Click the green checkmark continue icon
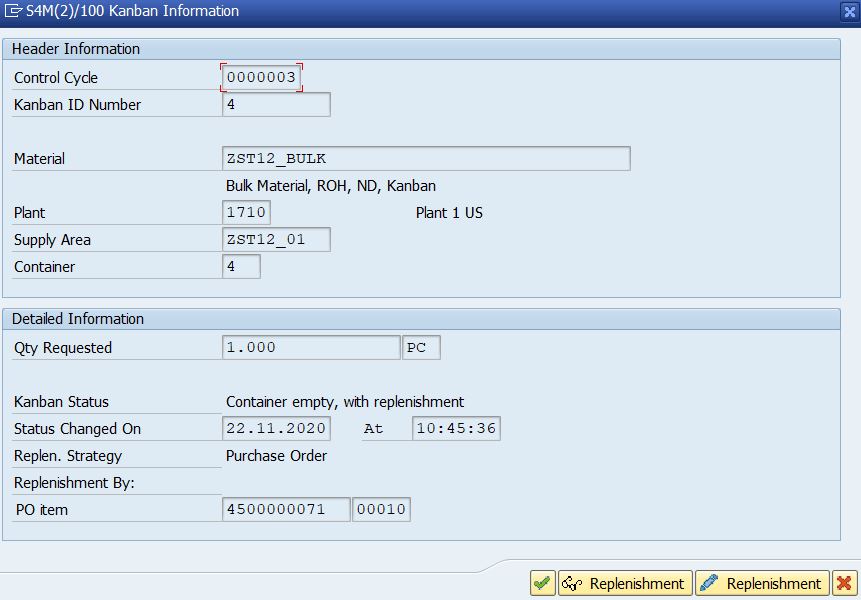The width and height of the screenshot is (861, 600). tap(543, 583)
